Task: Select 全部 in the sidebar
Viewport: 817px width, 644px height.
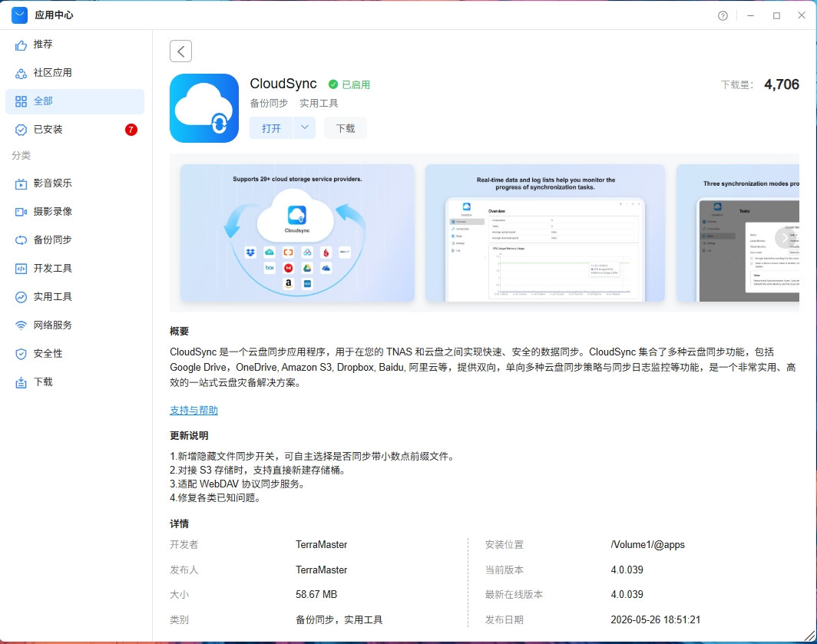Action: (75, 101)
